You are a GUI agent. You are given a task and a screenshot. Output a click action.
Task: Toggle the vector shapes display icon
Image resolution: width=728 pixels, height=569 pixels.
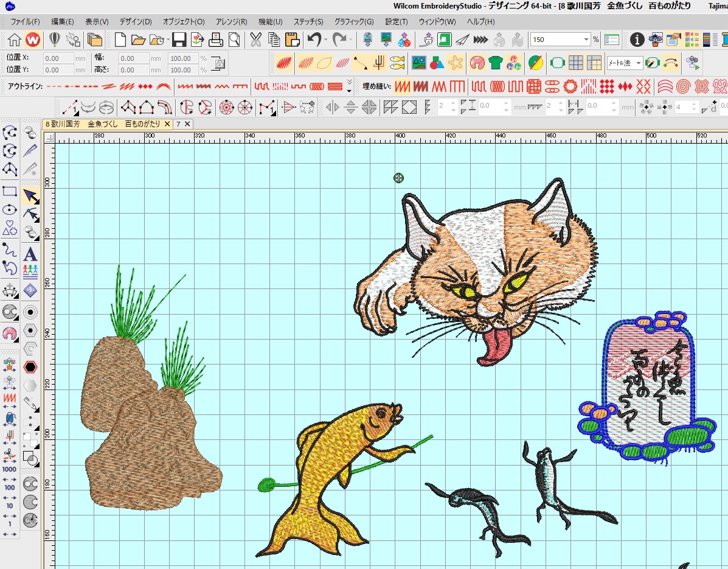pos(437,62)
